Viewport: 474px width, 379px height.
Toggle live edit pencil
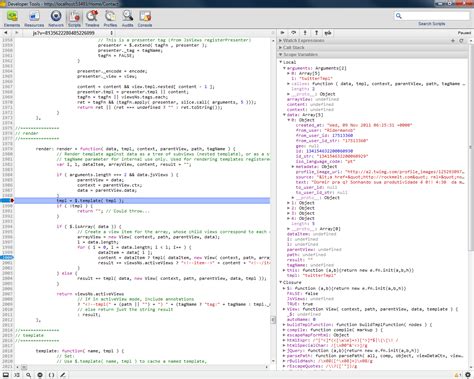point(63,375)
